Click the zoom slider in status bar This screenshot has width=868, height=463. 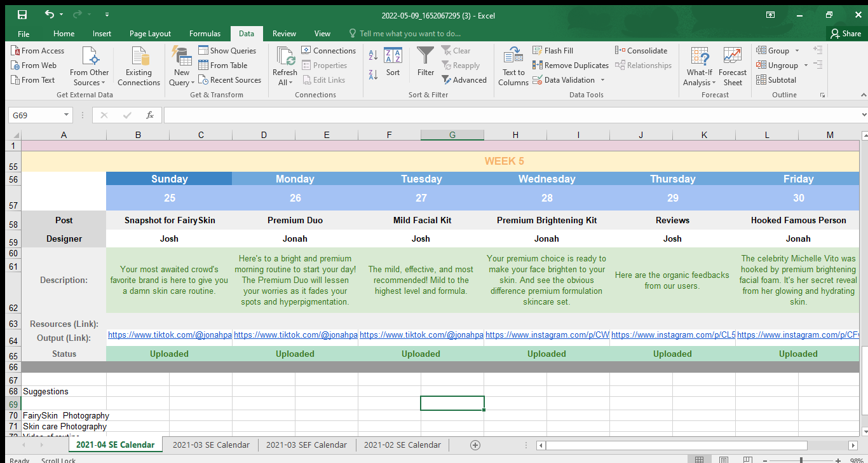click(x=801, y=459)
